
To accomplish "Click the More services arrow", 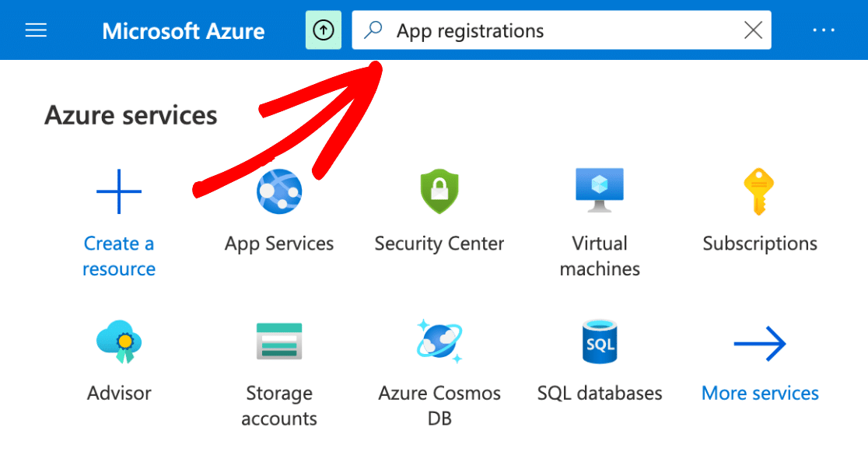I will [x=760, y=343].
